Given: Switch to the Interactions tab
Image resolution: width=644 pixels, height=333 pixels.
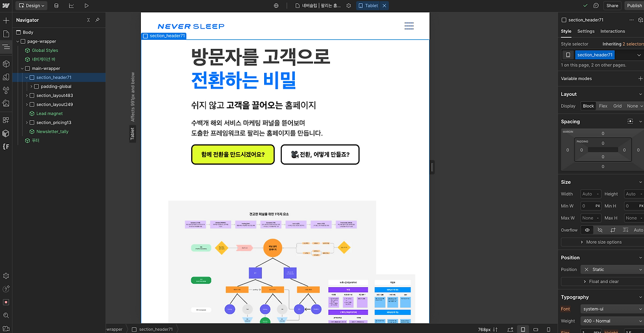Looking at the screenshot, I should (x=612, y=31).
